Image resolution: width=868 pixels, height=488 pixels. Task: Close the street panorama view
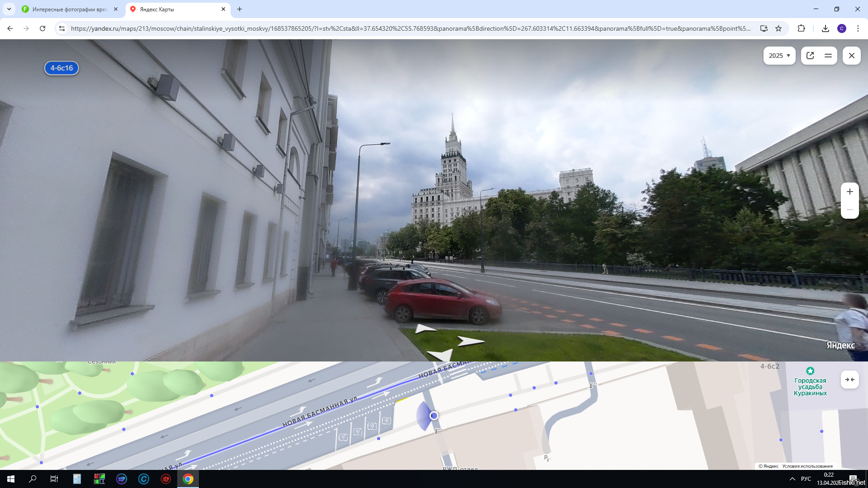coord(852,56)
